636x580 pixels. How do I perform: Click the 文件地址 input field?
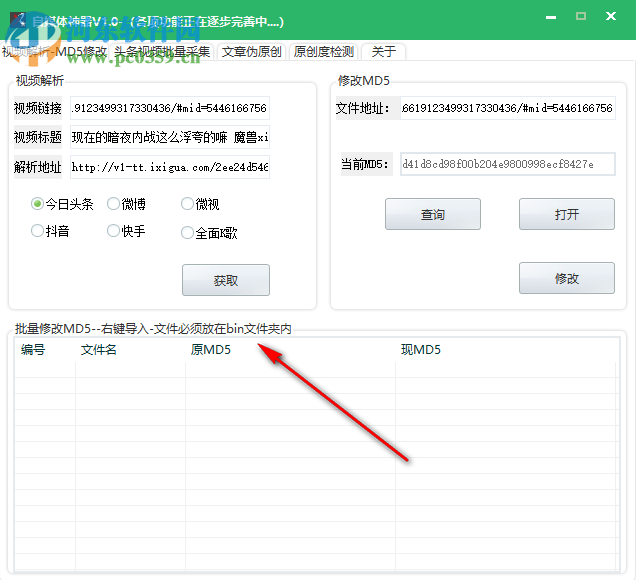(x=508, y=108)
